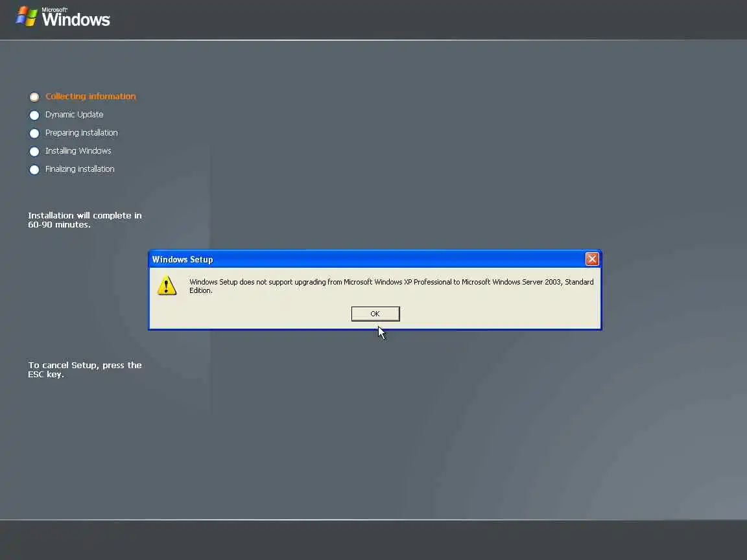Viewport: 747px width, 560px height.
Task: Click the 'Collecting information' label
Action: (x=91, y=96)
